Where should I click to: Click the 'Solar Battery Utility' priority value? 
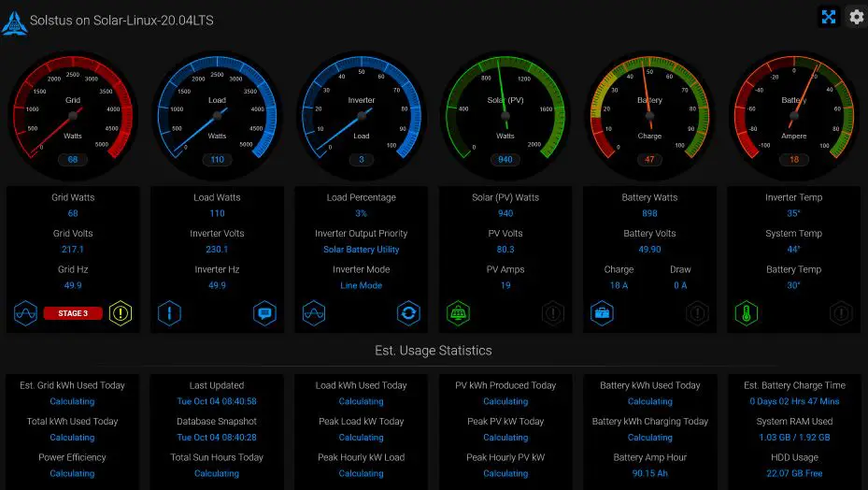click(362, 250)
